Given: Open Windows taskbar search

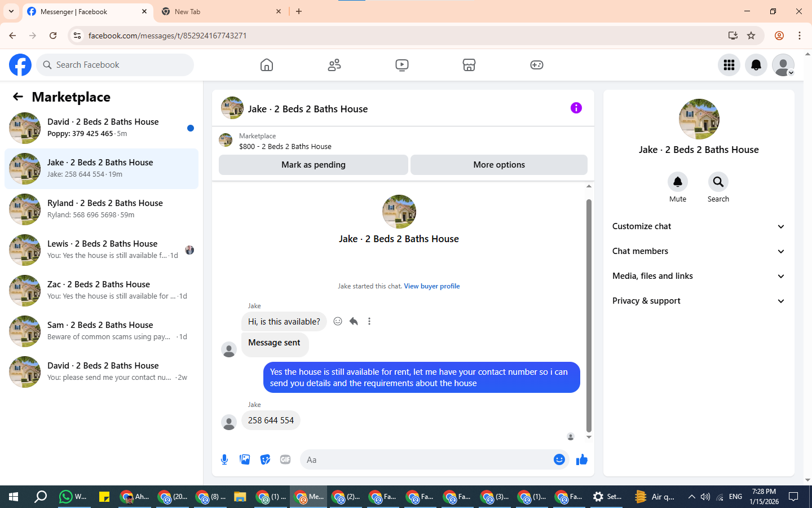Looking at the screenshot, I should point(41,497).
